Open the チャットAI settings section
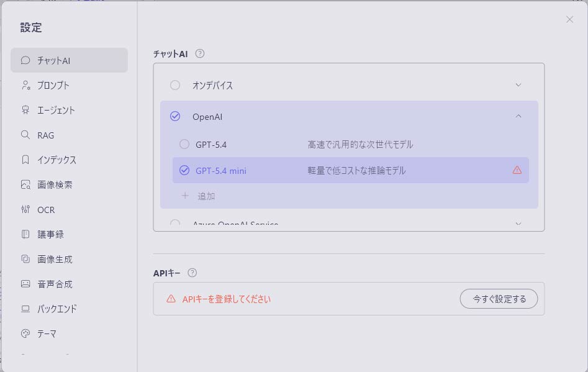The height and width of the screenshot is (372, 588). [69, 60]
